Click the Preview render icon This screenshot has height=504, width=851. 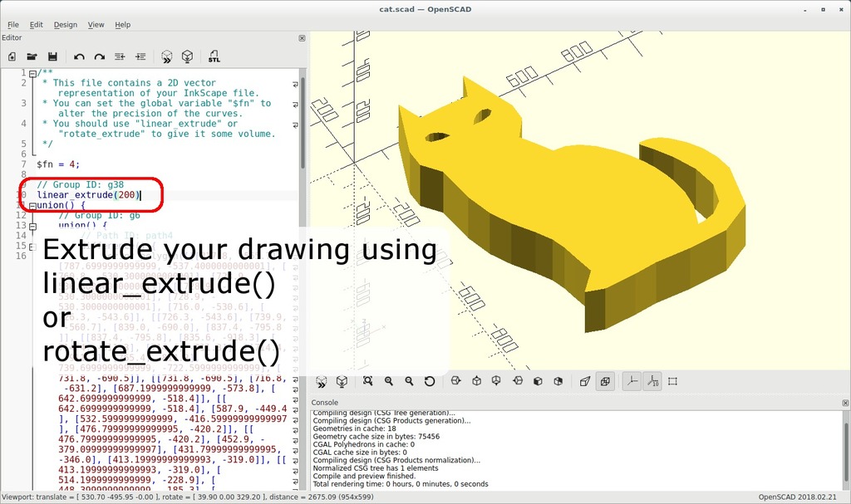tap(167, 56)
